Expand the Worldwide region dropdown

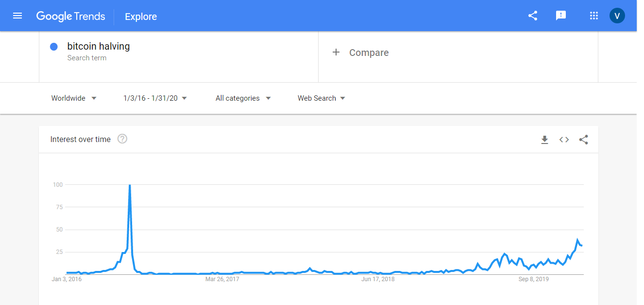(74, 98)
